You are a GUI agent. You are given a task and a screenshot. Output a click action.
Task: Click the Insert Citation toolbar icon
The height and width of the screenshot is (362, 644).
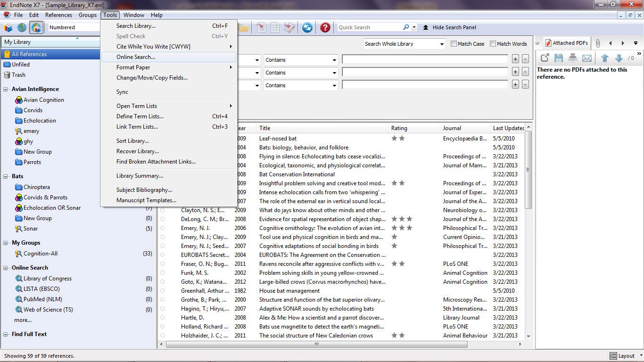261,27
